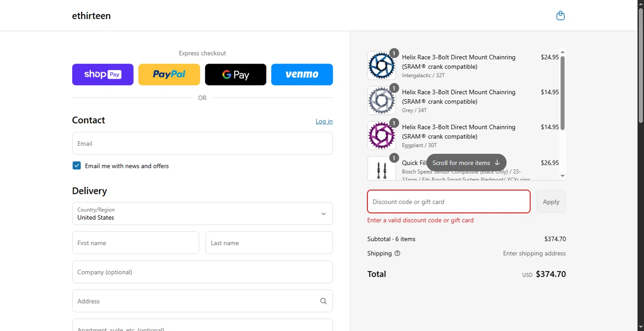The width and height of the screenshot is (644, 331).
Task: Click the ethirteen store logo
Action: click(x=91, y=16)
